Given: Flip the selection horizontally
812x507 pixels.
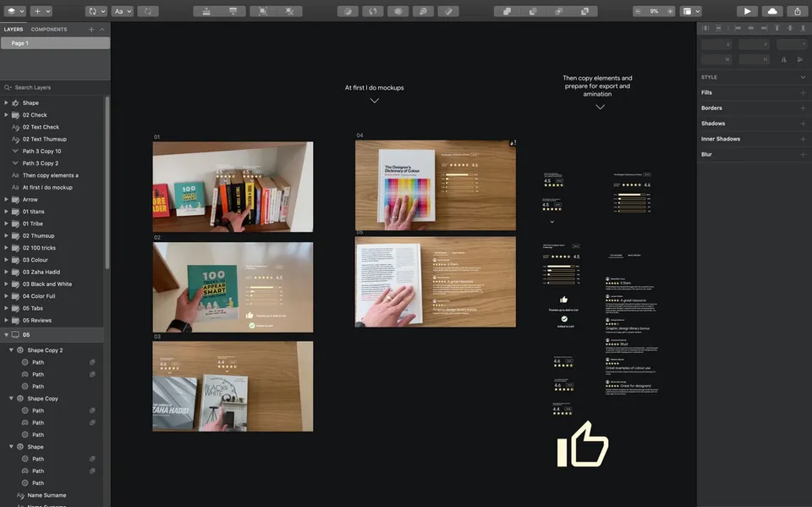Looking at the screenshot, I should tap(784, 59).
